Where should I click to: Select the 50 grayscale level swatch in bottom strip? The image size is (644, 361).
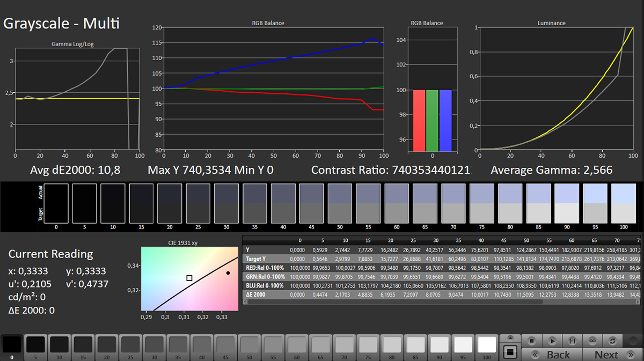click(248, 347)
